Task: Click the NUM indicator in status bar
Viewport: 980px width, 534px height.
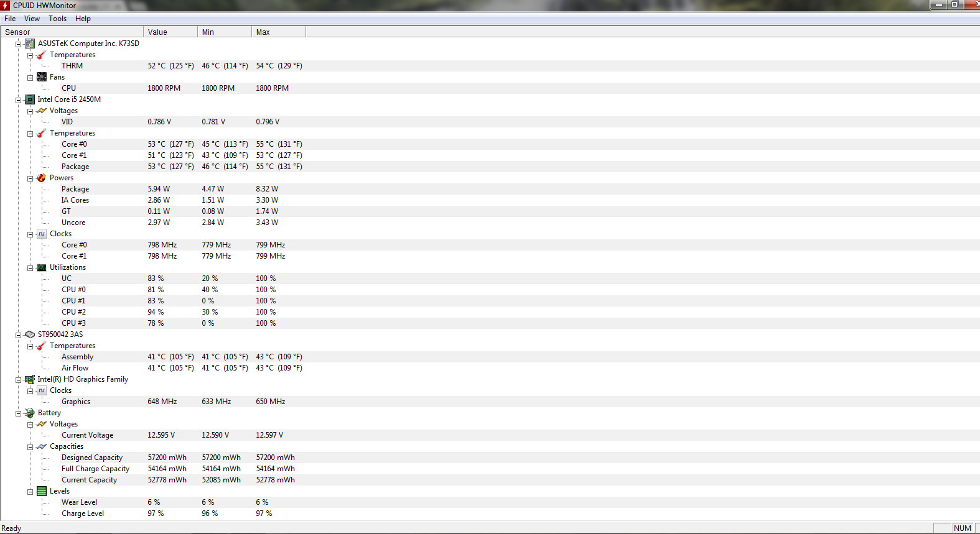Action: 962,528
